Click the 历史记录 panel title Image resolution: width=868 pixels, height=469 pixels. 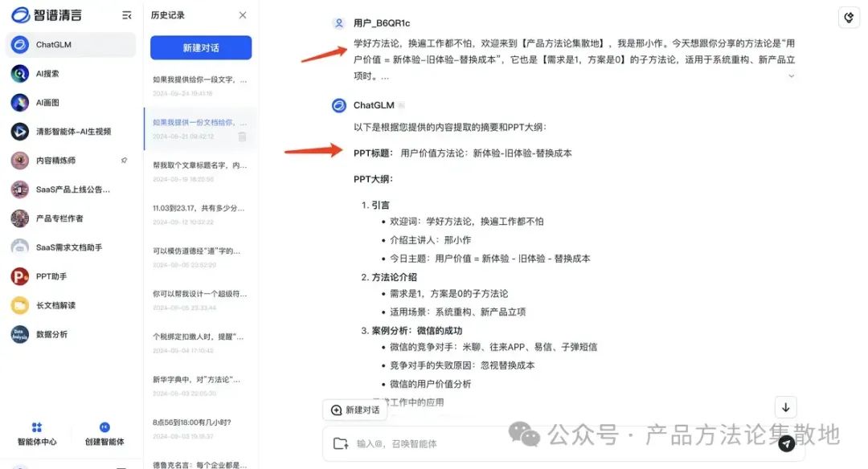point(168,15)
